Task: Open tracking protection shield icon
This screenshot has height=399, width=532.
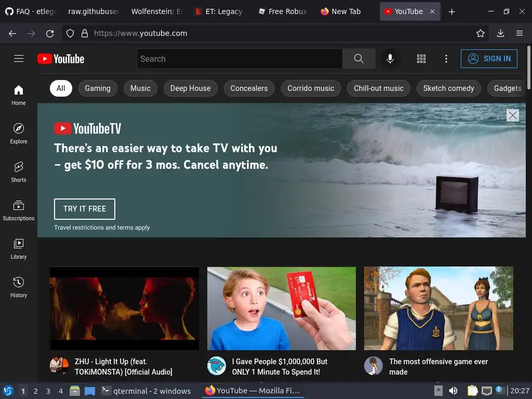Action: pyautogui.click(x=70, y=33)
